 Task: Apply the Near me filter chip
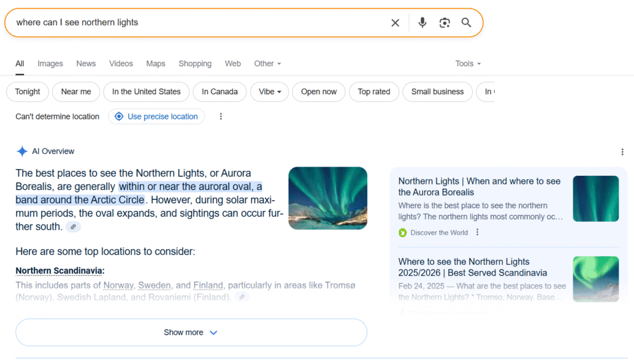[x=76, y=92]
